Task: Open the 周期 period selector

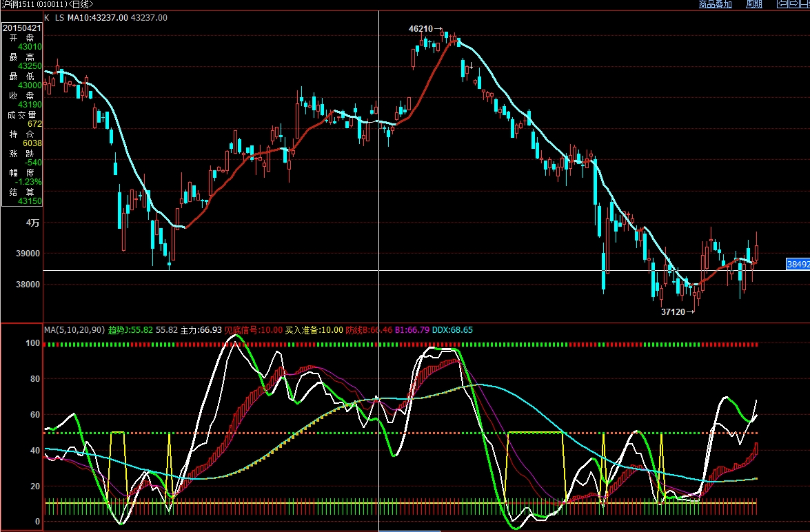Action: tap(753, 4)
